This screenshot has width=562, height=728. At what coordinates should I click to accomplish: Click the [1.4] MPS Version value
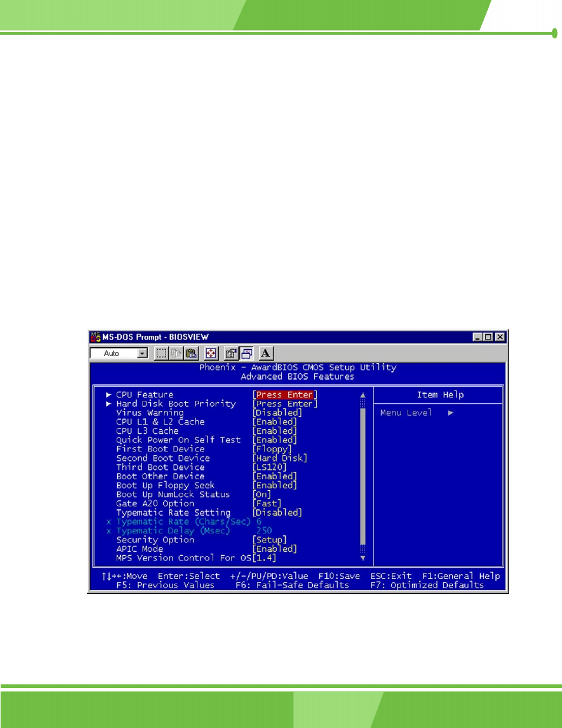coord(265,558)
